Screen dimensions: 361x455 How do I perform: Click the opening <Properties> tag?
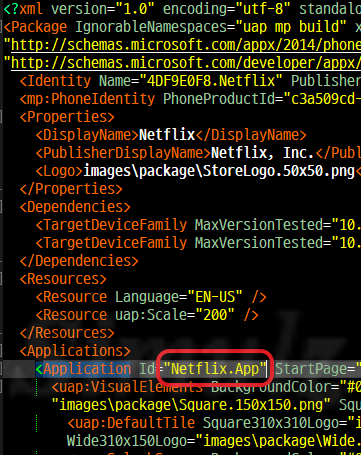[x=67, y=117]
